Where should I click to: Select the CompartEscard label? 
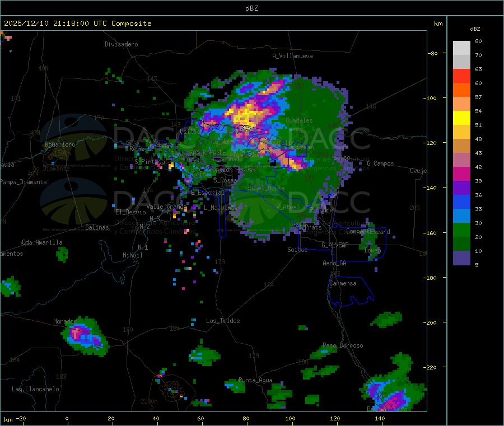coord(368,232)
